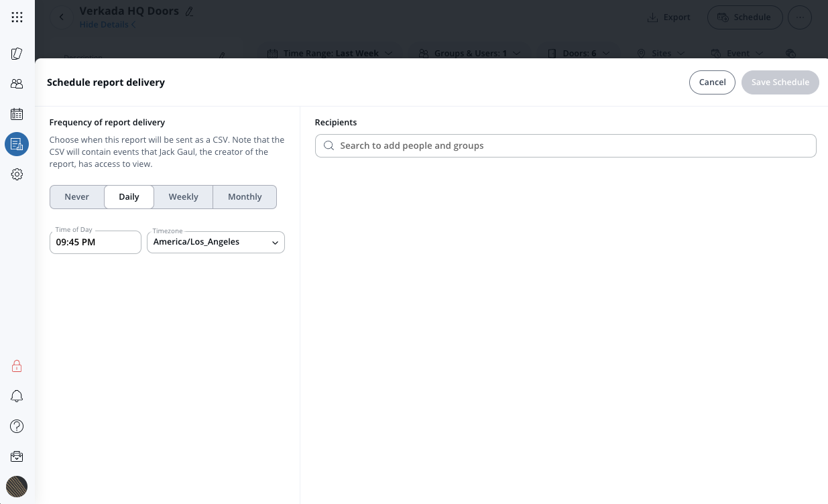828x504 pixels.
Task: Open the apps grid menu
Action: (17, 17)
